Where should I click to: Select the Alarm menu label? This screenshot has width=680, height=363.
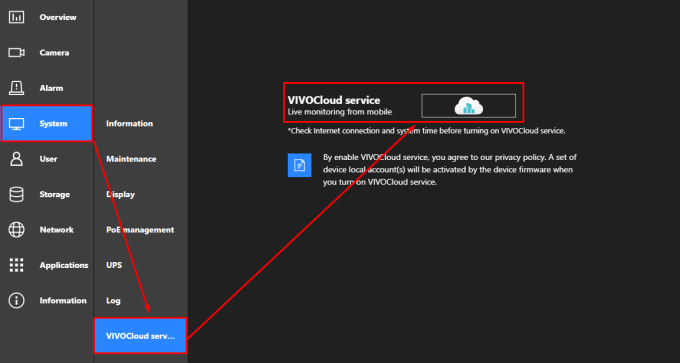coord(51,88)
